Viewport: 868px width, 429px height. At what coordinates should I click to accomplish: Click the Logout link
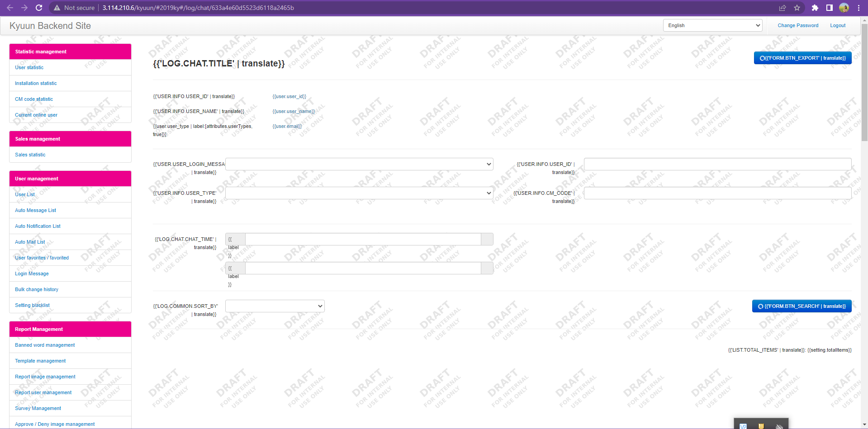pos(838,25)
